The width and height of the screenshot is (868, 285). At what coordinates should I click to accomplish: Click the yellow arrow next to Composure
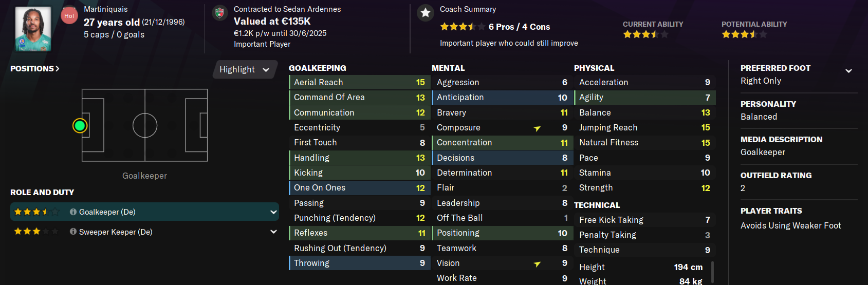click(537, 128)
